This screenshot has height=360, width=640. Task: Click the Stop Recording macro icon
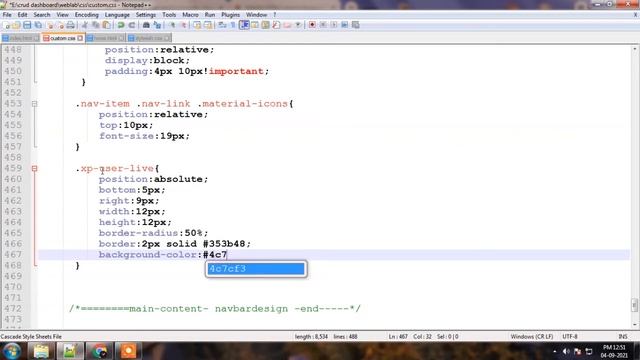pos(323,25)
